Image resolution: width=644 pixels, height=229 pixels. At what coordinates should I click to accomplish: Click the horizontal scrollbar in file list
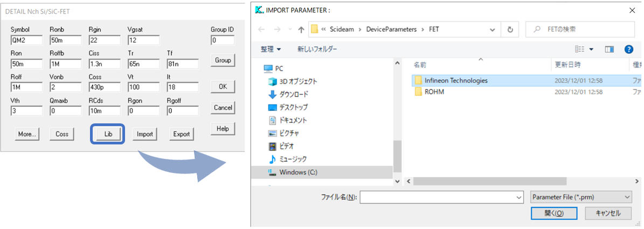[490, 181]
